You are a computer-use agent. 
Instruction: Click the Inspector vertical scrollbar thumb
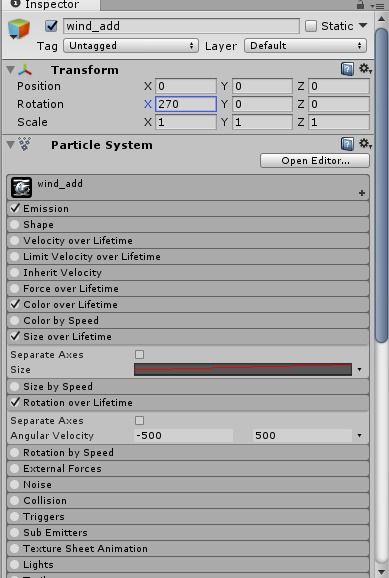pyautogui.click(x=382, y=184)
